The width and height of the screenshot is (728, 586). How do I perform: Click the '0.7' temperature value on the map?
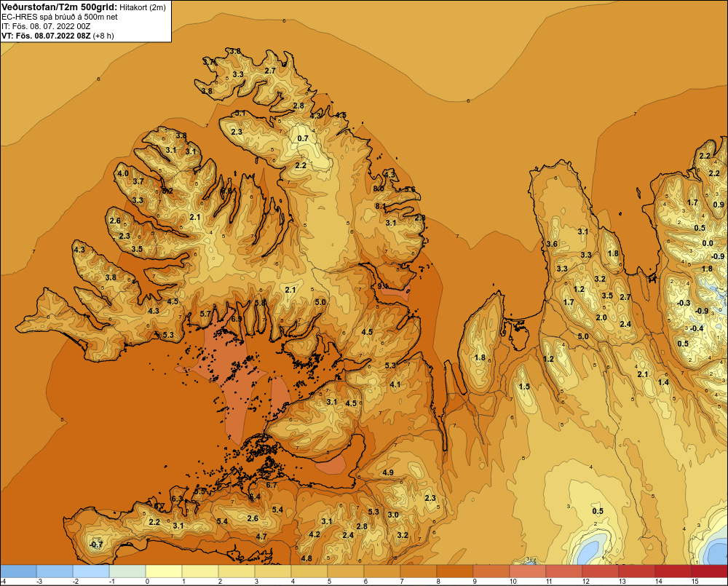[x=303, y=138]
